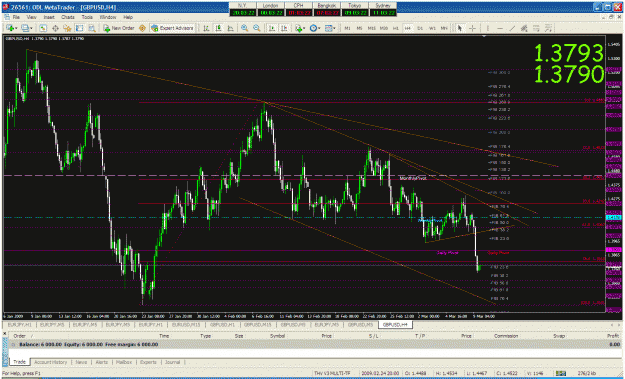This screenshot has height=379, width=625.
Task: Open the Charts menu
Action: [x=68, y=17]
